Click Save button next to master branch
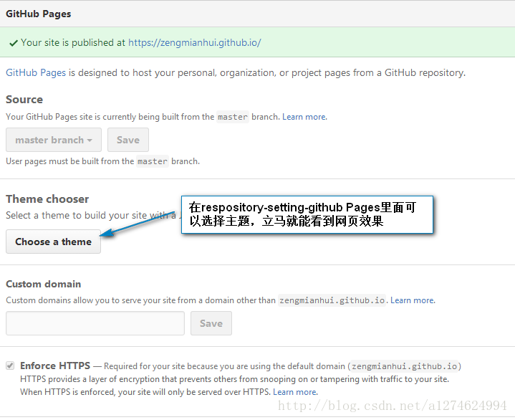 point(128,140)
